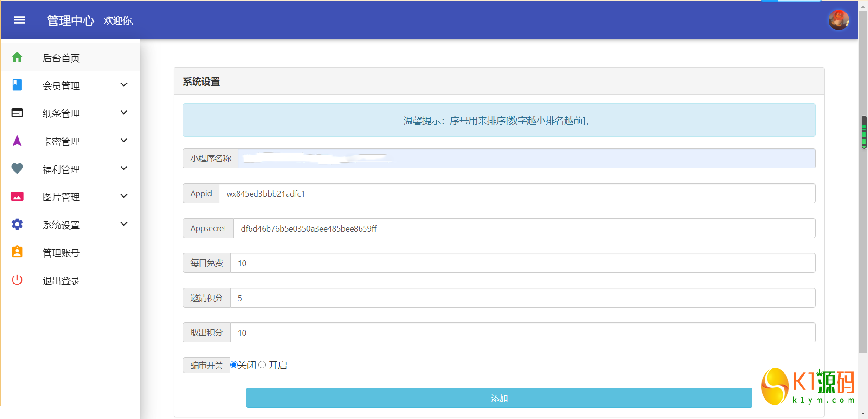This screenshot has height=419, width=868.
Task: Open 后台首页 menu item
Action: (x=61, y=58)
